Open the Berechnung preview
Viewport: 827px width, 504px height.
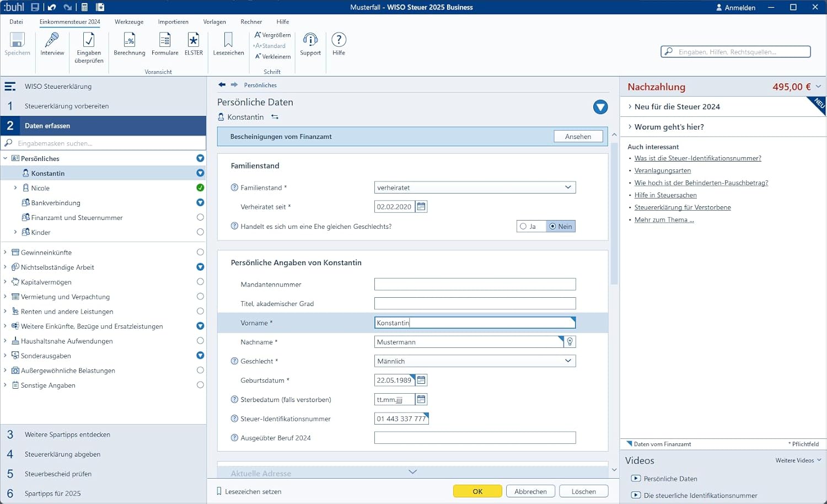130,44
